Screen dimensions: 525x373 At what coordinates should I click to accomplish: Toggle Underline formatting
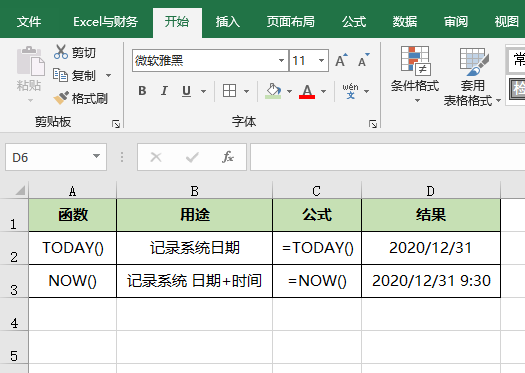coord(186,91)
